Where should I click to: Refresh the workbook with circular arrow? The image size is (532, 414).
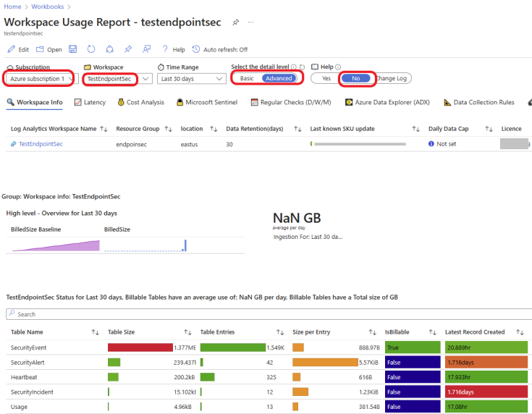tap(91, 49)
